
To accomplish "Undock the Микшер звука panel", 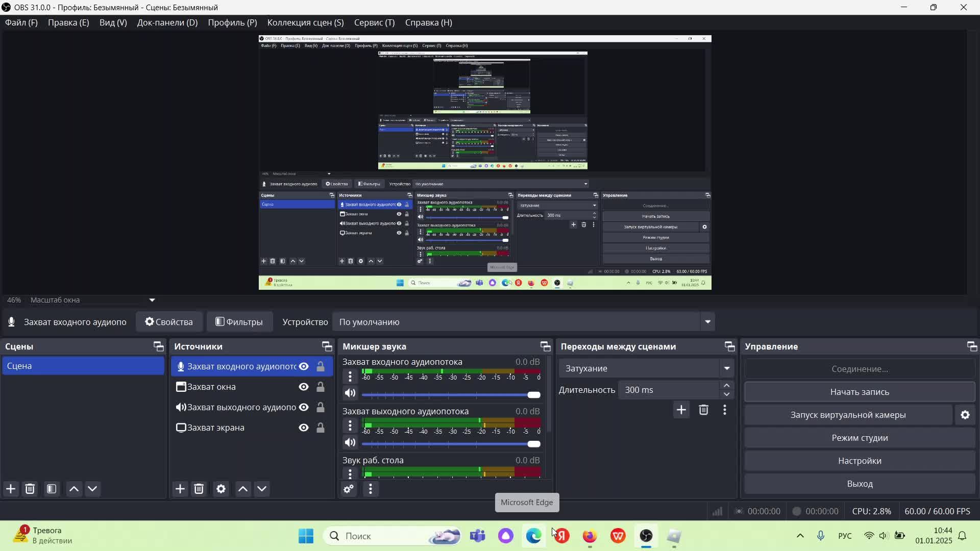I will click(x=545, y=346).
